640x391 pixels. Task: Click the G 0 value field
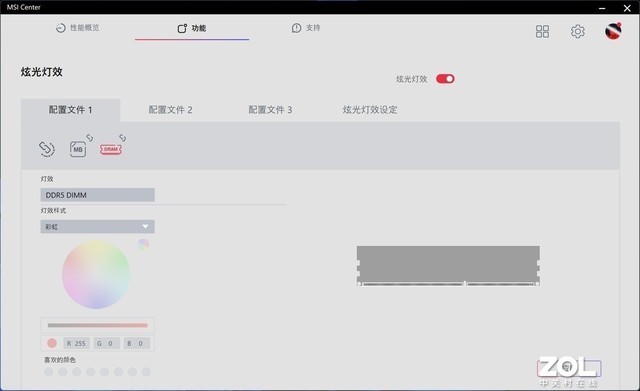[x=107, y=343]
